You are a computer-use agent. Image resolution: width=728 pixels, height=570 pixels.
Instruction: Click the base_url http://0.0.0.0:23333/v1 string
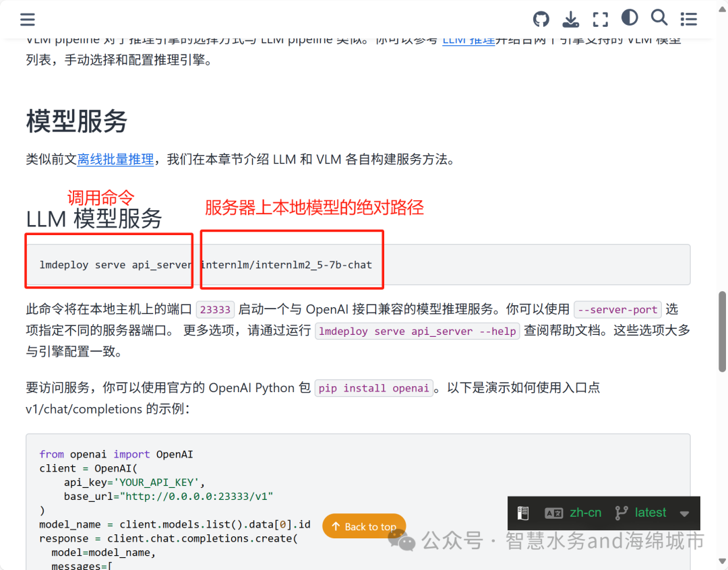tap(197, 496)
